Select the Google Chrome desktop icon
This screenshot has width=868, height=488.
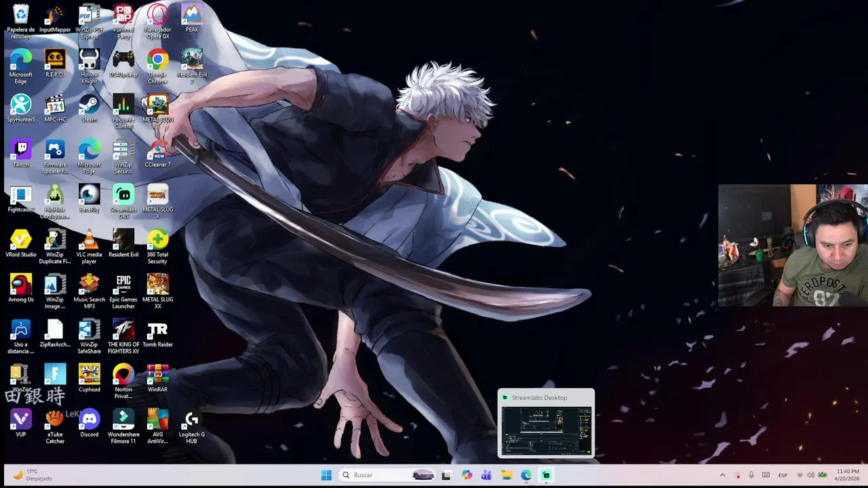(x=157, y=66)
